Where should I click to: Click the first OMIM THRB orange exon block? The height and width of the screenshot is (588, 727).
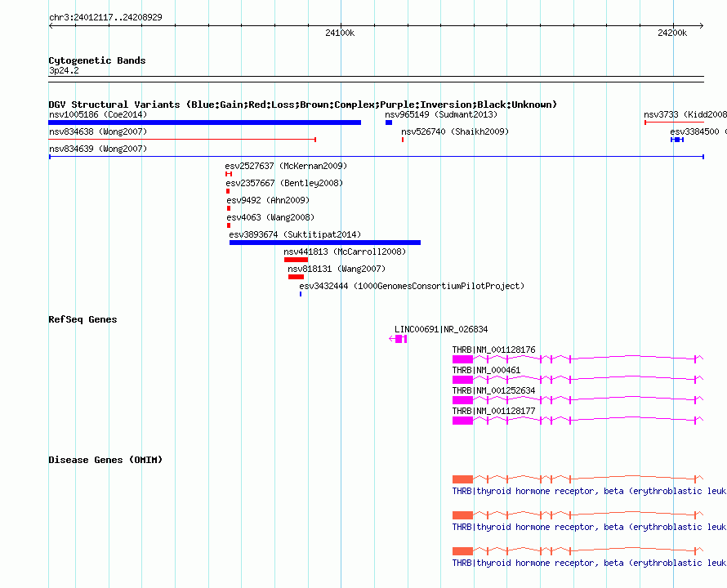[x=462, y=479]
